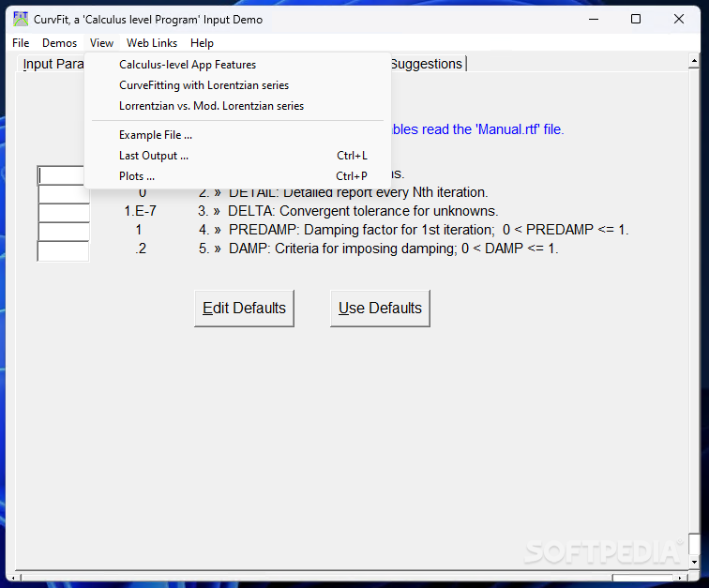Viewport: 709px width, 588px height.
Task: Switch to the Input Parameters tab
Action: [x=53, y=64]
